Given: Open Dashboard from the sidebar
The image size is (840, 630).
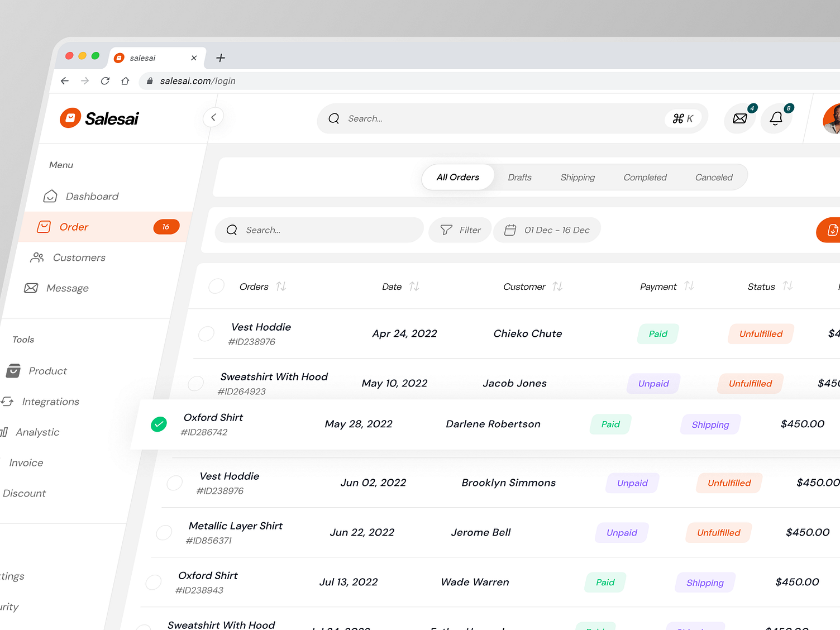Looking at the screenshot, I should pyautogui.click(x=92, y=196).
